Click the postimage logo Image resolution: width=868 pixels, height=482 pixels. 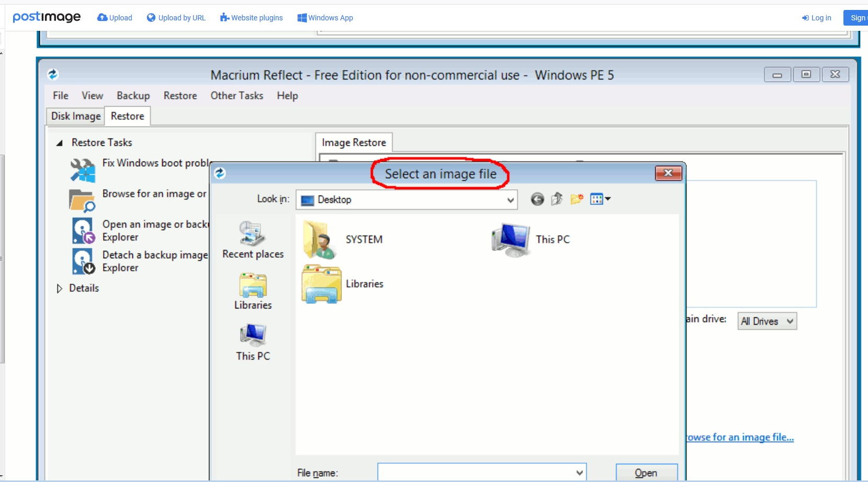[x=47, y=17]
